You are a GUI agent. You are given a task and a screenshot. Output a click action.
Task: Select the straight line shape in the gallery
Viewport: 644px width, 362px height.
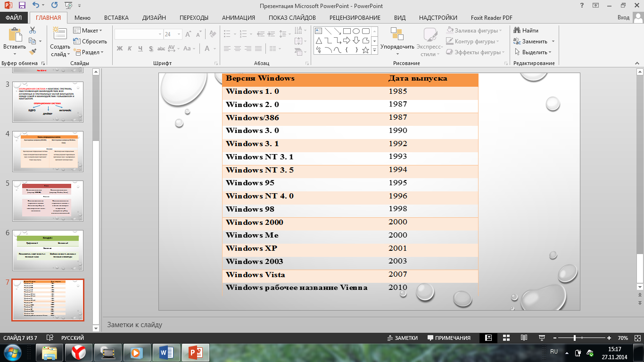328,31
